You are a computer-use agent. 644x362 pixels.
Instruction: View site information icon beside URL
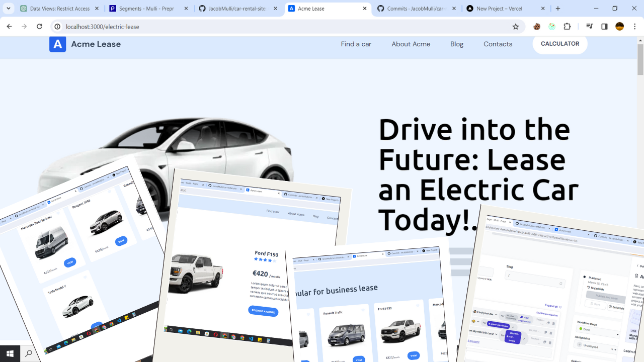(57, 27)
